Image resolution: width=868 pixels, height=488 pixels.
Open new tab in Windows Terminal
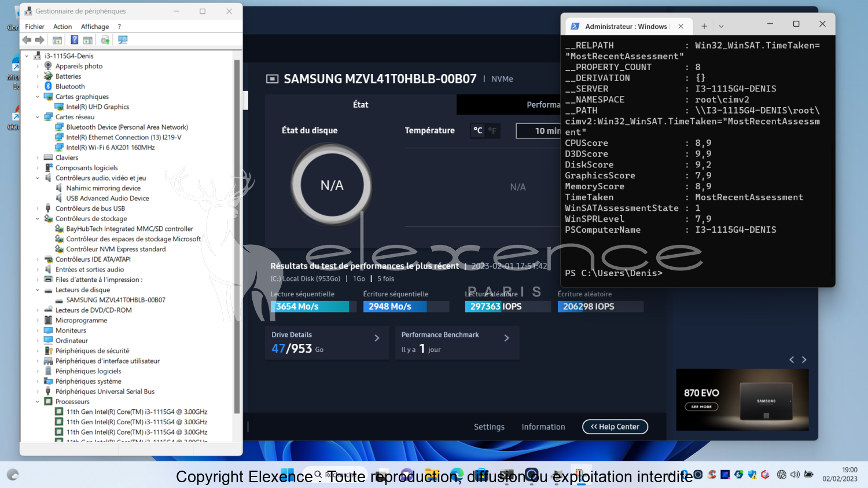coord(704,26)
